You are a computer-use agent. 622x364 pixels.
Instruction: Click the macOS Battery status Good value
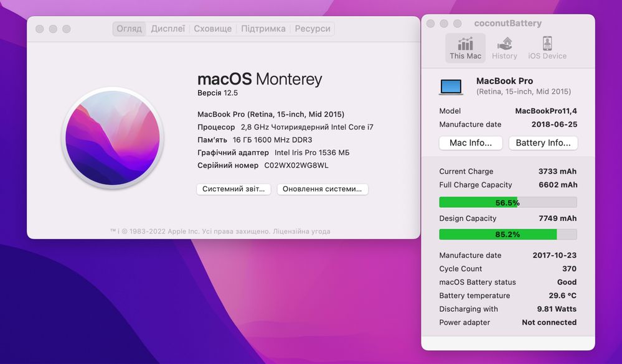click(567, 282)
